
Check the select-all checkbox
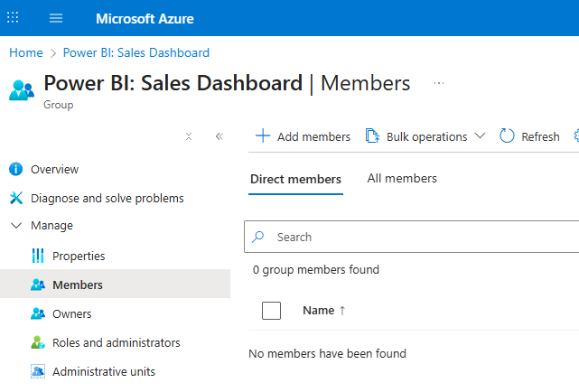click(x=271, y=311)
